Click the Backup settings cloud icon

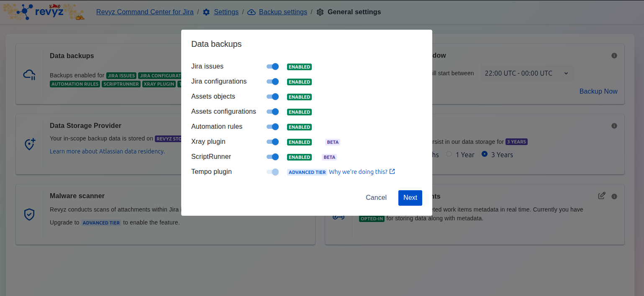(x=251, y=12)
